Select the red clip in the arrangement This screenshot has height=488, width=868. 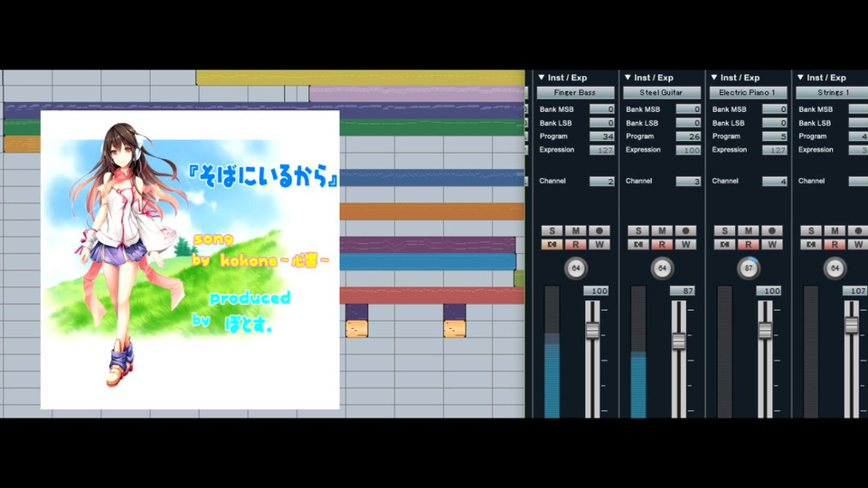(432, 296)
